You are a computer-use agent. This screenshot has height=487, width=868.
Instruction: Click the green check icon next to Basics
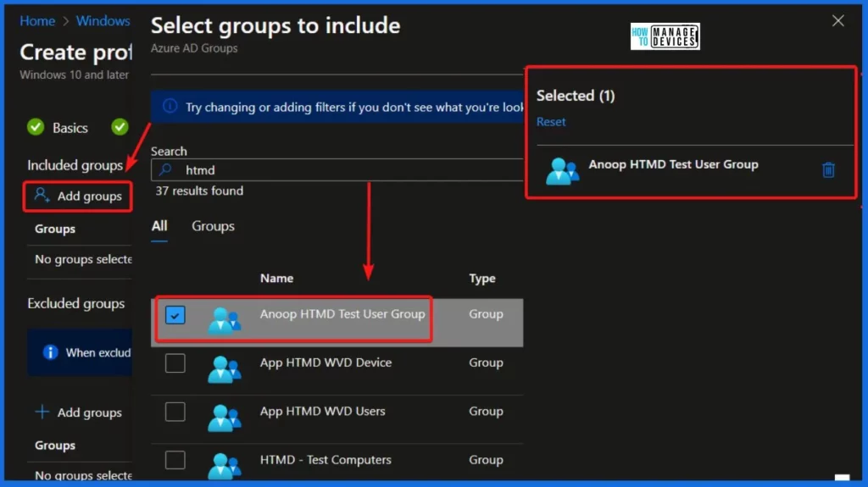point(36,127)
